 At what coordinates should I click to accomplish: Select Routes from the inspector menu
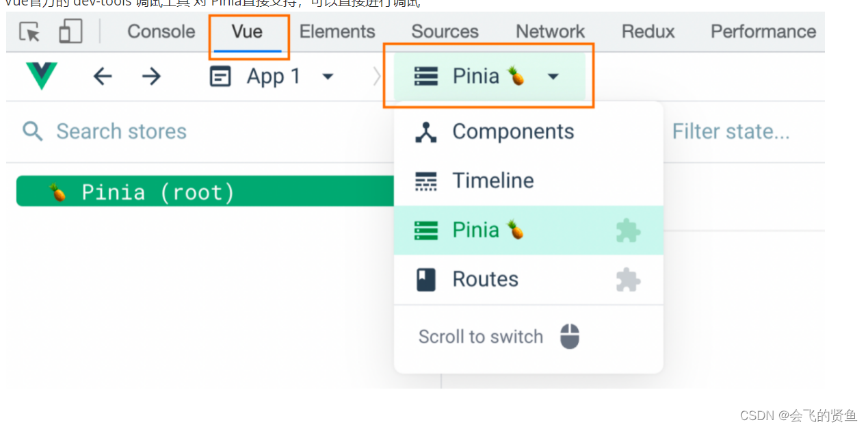click(486, 279)
